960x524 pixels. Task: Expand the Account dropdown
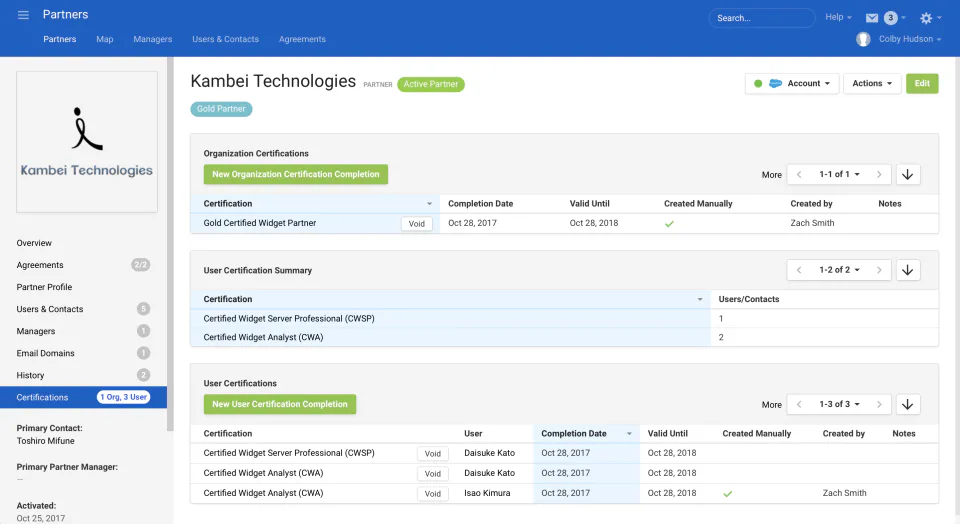click(792, 83)
